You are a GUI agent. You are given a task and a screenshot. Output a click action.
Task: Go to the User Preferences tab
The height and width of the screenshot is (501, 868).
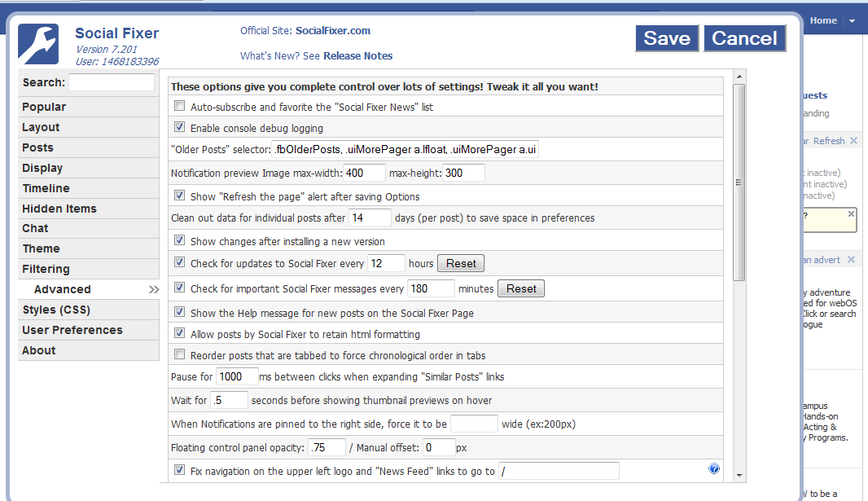coord(89,330)
